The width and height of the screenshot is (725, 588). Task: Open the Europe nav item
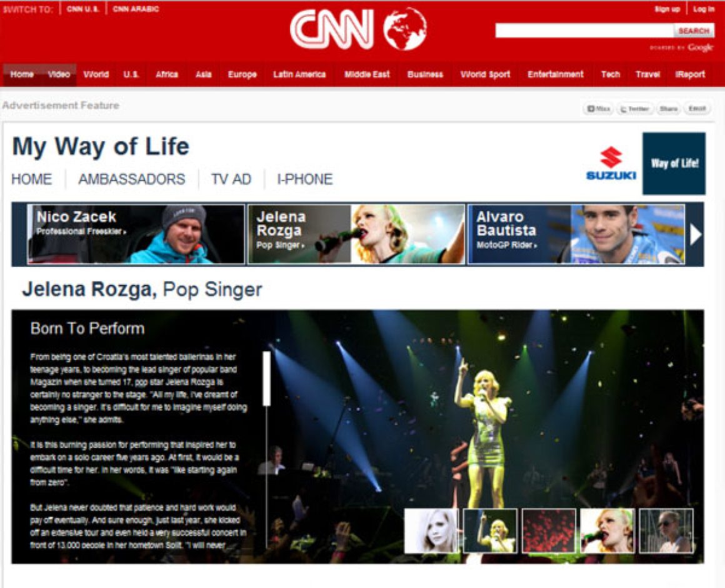coord(242,74)
